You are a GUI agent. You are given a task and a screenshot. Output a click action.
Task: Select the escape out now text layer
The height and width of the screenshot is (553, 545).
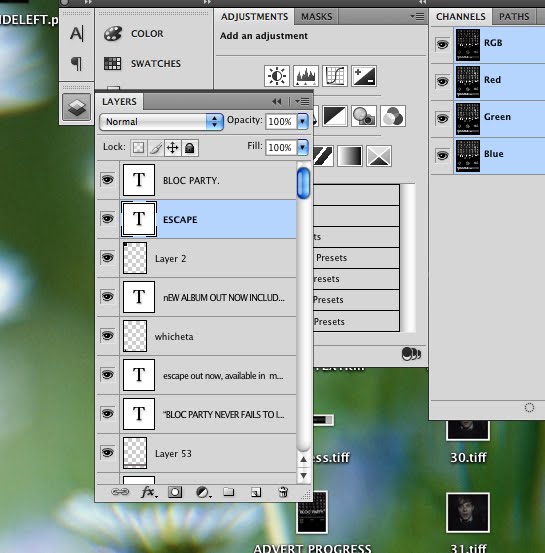pyautogui.click(x=208, y=376)
